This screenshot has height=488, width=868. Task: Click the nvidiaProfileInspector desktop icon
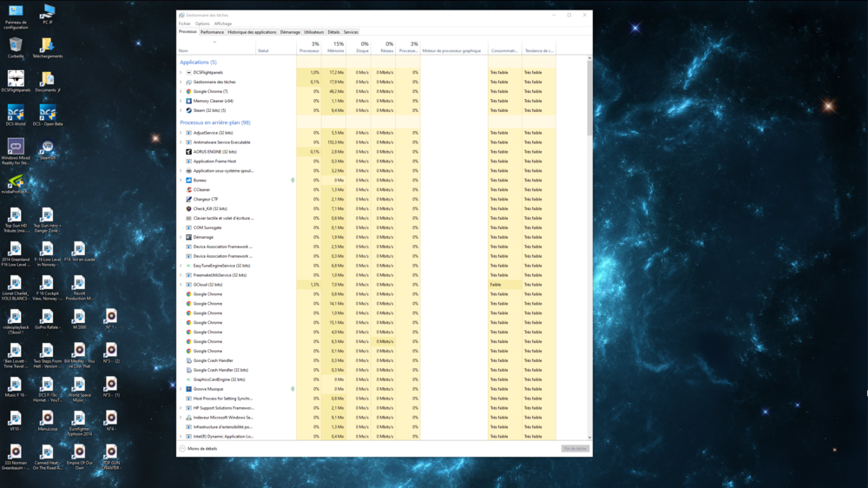[x=16, y=181]
